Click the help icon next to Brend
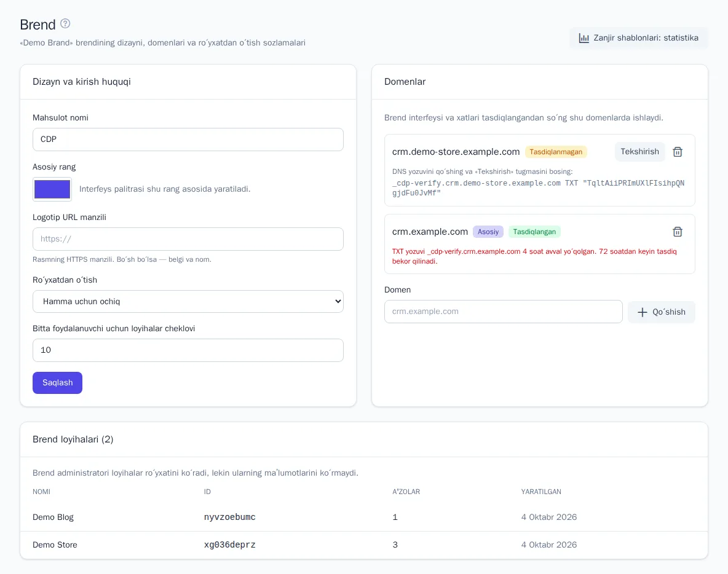Image resolution: width=728 pixels, height=574 pixels. (x=65, y=23)
